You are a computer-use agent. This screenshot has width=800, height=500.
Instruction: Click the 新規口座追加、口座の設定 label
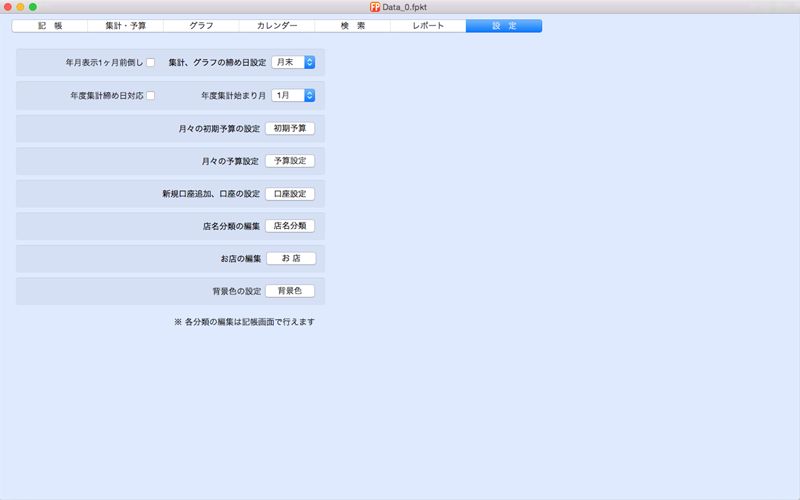[x=211, y=194]
